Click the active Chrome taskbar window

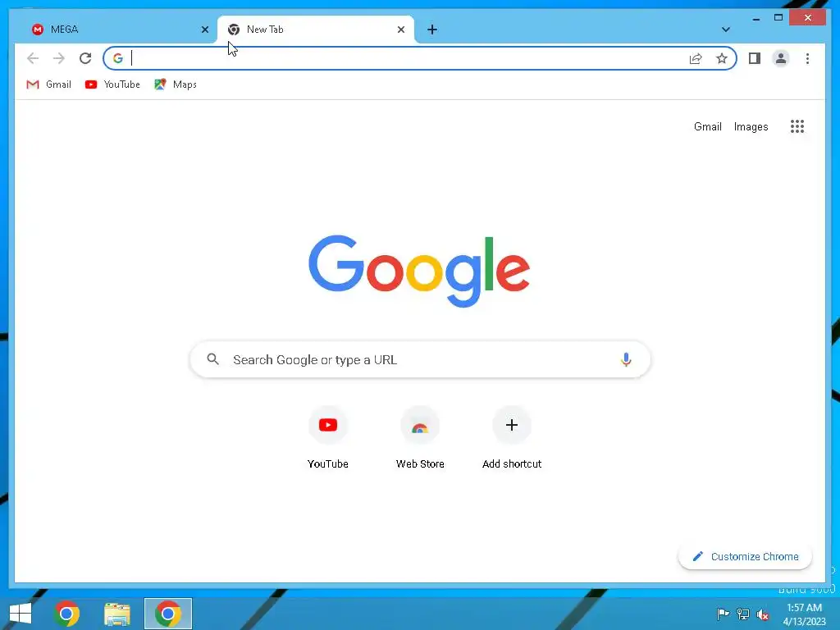point(168,614)
